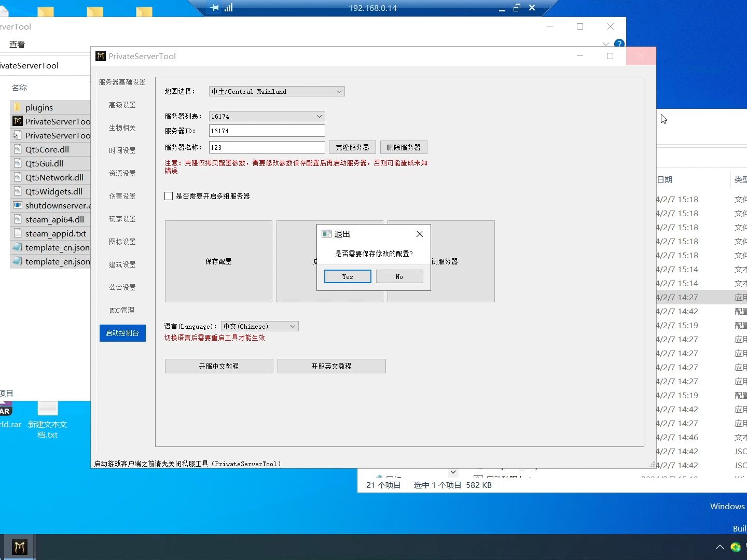Open the 查看 menu in Explorer
This screenshot has height=560, width=747.
click(17, 44)
